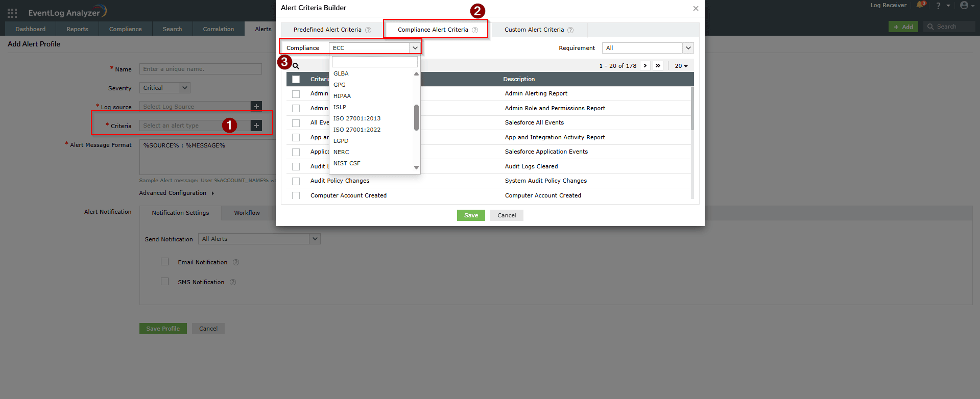Open the Notification Settings tab
The width and height of the screenshot is (980, 399).
180,213
